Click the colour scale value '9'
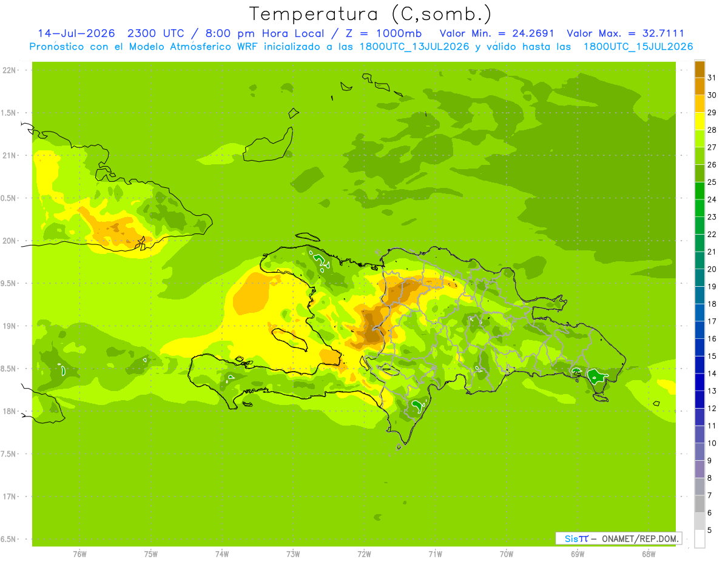This screenshot has height=562, width=728. click(710, 461)
